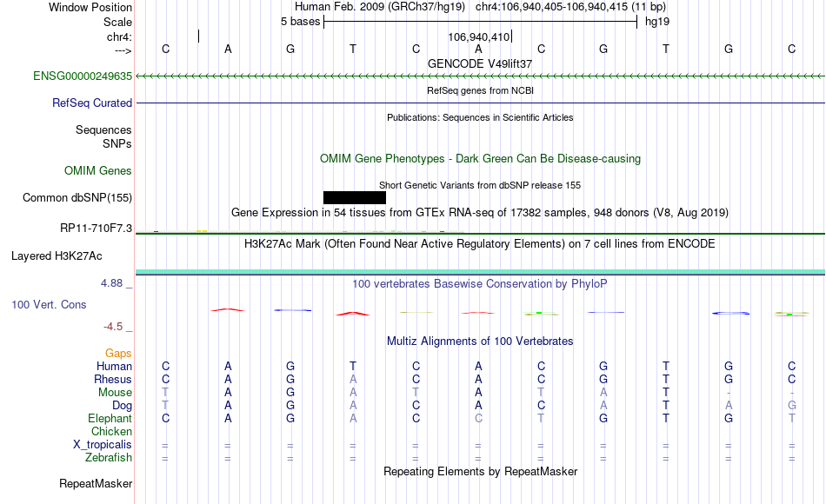This screenshot has height=504, width=826.
Task: Click Multiz Alignments of 100 Vertebrates title
Action: (x=480, y=342)
